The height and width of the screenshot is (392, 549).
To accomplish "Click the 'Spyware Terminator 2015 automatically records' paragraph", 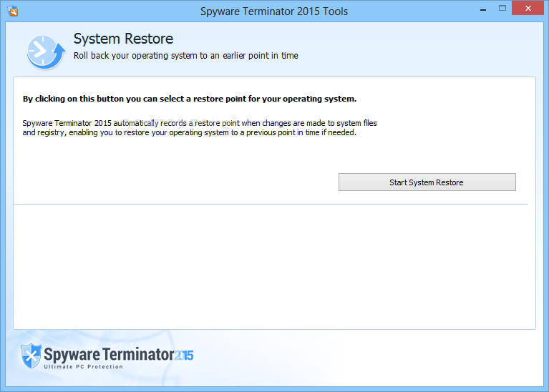I will point(200,128).
